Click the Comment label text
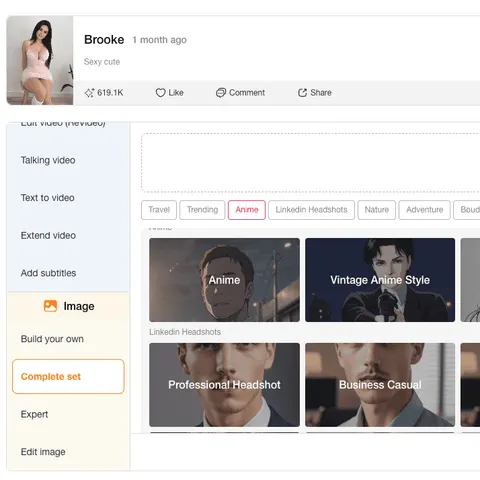480x480 pixels. click(247, 93)
